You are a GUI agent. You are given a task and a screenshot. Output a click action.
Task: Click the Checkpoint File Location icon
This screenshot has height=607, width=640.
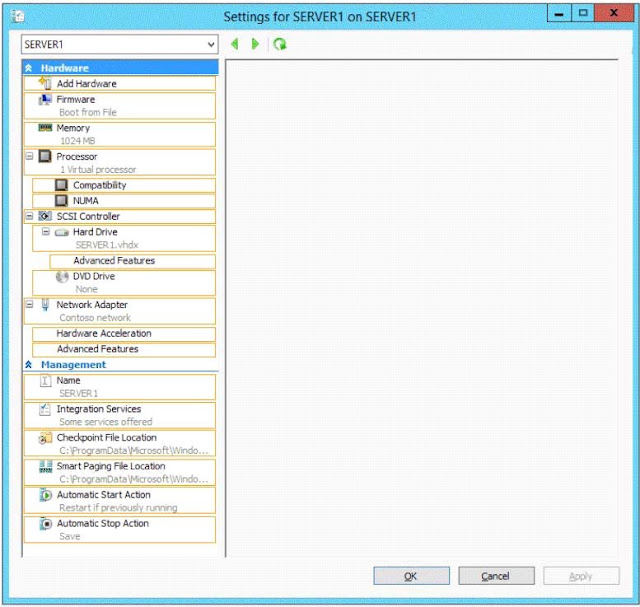pyautogui.click(x=45, y=438)
